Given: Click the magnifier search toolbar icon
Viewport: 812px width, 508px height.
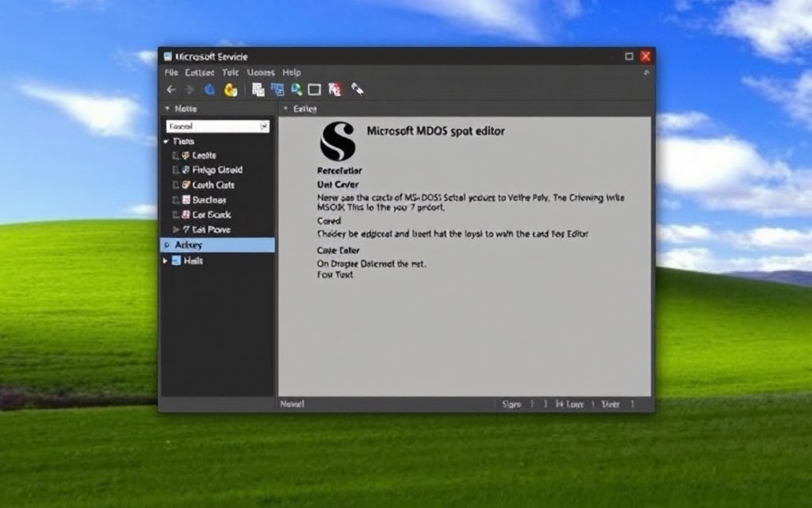Looking at the screenshot, I should tap(297, 90).
